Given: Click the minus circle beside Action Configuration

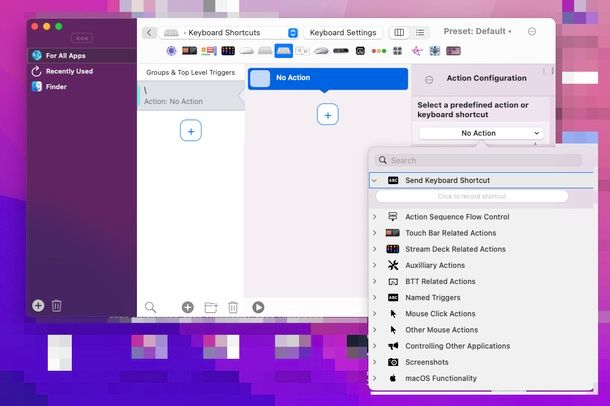Looking at the screenshot, I should (x=429, y=80).
